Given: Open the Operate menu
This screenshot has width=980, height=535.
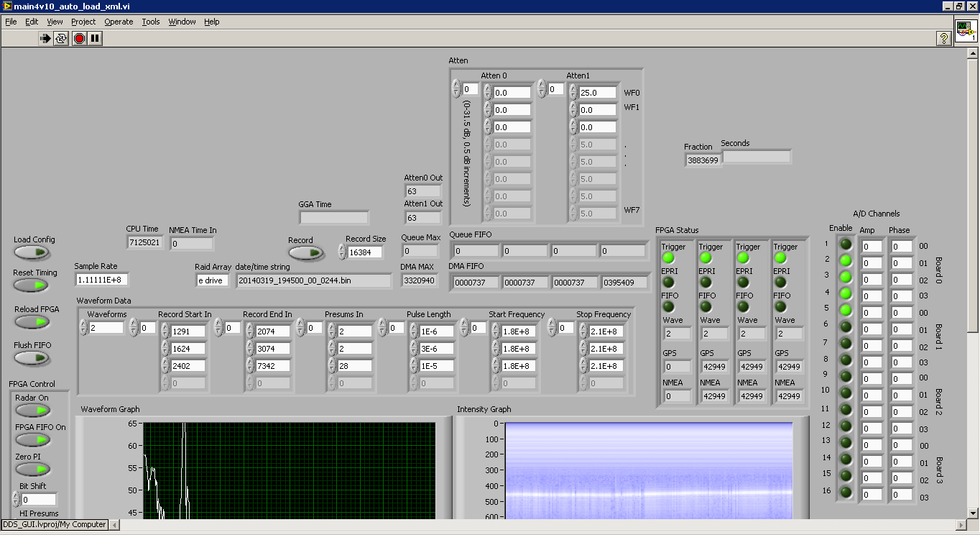Looking at the screenshot, I should [119, 22].
